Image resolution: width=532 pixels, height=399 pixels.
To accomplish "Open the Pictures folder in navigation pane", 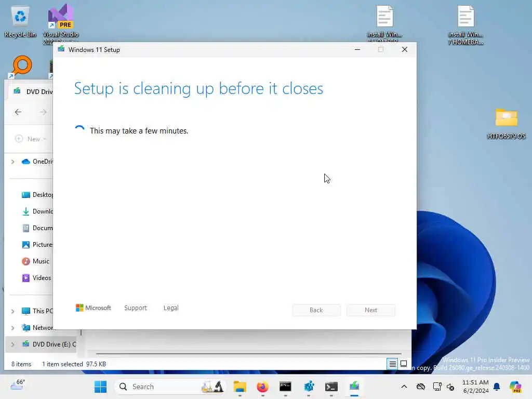I will 37,245.
